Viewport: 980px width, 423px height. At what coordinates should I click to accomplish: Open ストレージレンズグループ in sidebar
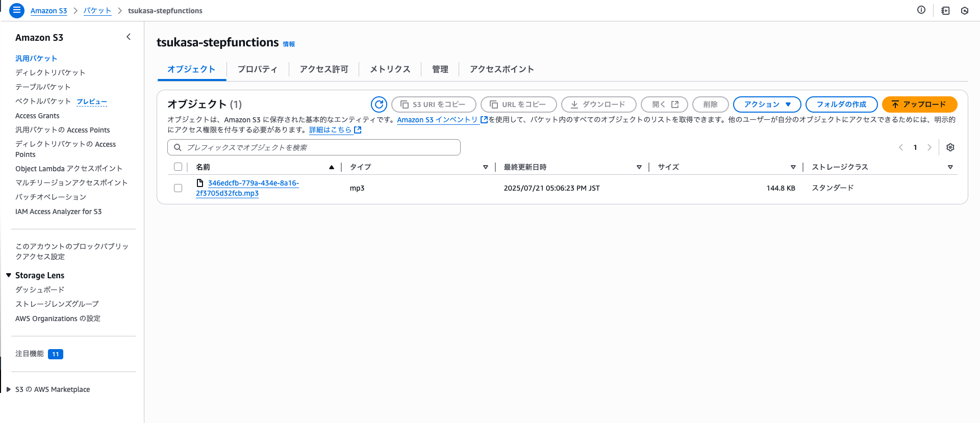[57, 304]
